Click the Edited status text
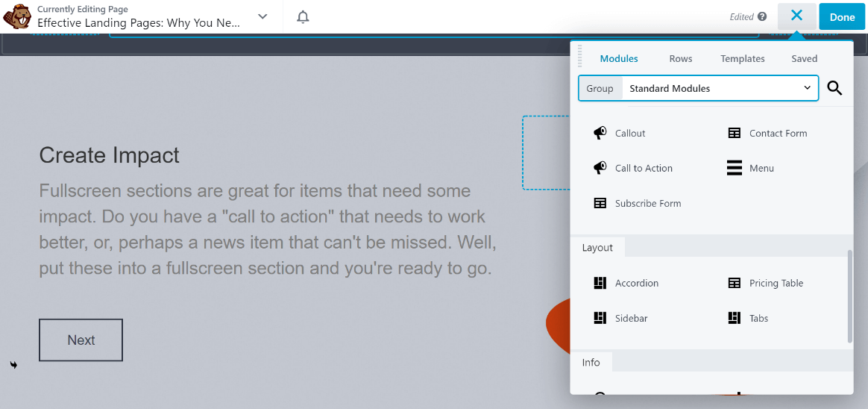The width and height of the screenshot is (868, 409). 741,16
